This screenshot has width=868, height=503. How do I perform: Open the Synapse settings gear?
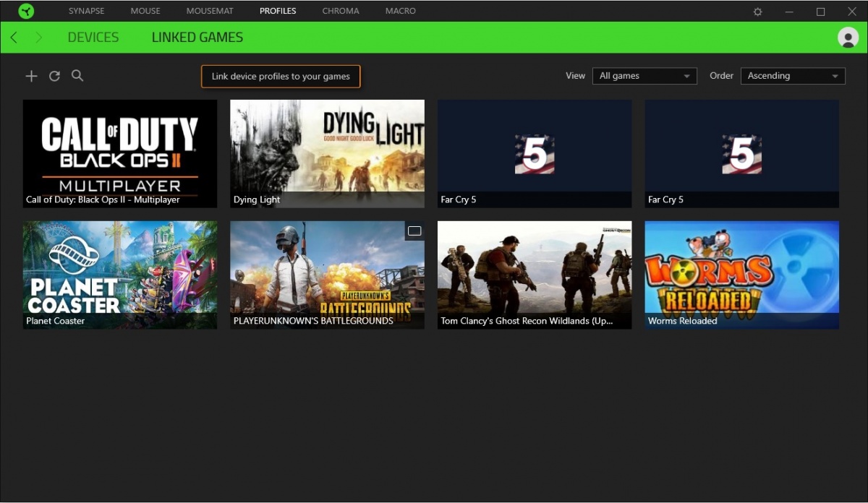[758, 12]
